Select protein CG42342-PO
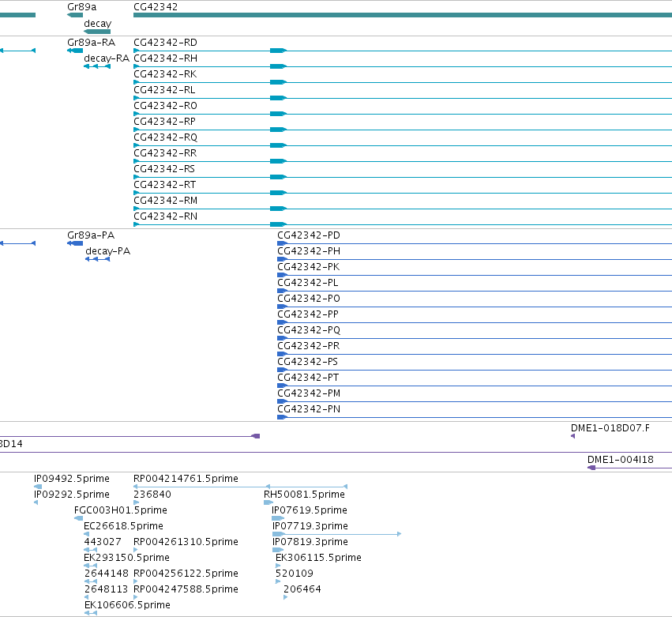This screenshot has height=617, width=672. [309, 299]
